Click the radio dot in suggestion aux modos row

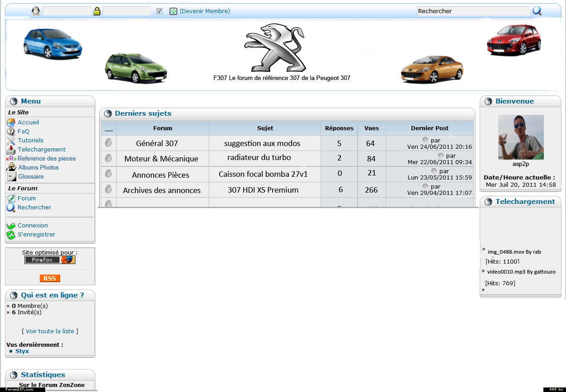[x=425, y=140]
